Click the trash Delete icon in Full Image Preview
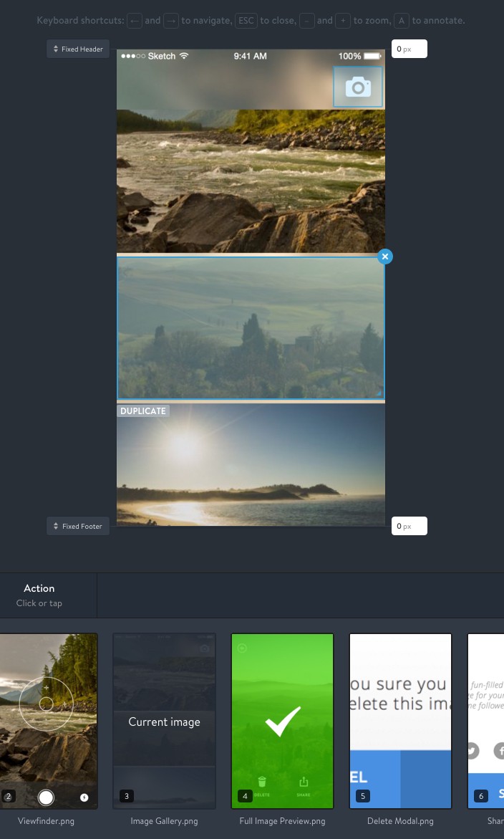504x839 pixels. coord(262,782)
